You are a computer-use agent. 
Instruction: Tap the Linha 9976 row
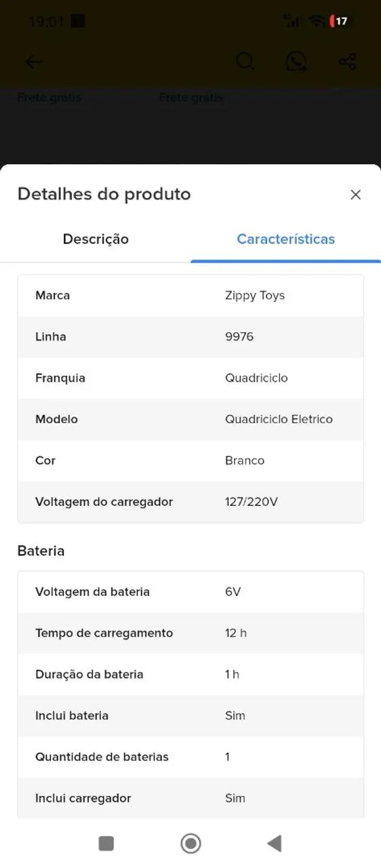(190, 337)
